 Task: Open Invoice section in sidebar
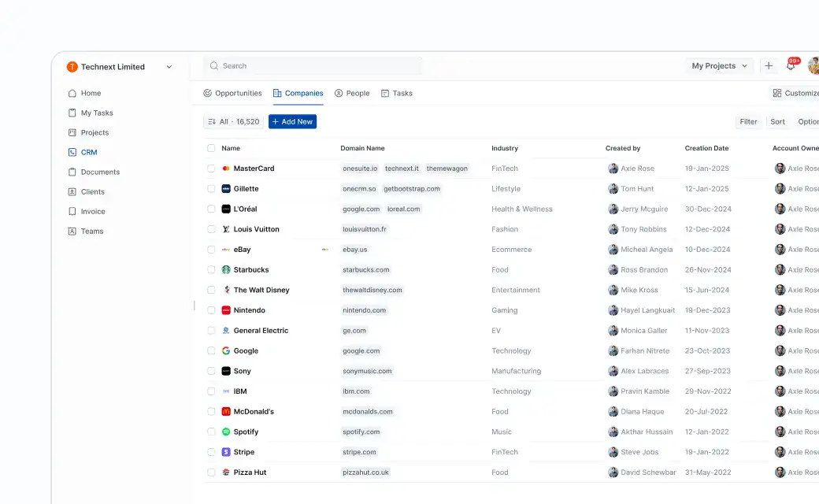click(92, 211)
